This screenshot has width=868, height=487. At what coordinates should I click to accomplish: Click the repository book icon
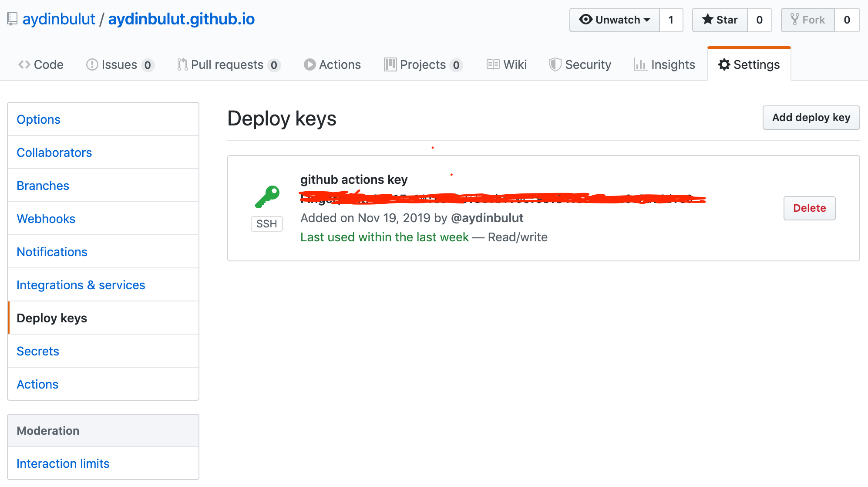[12, 20]
